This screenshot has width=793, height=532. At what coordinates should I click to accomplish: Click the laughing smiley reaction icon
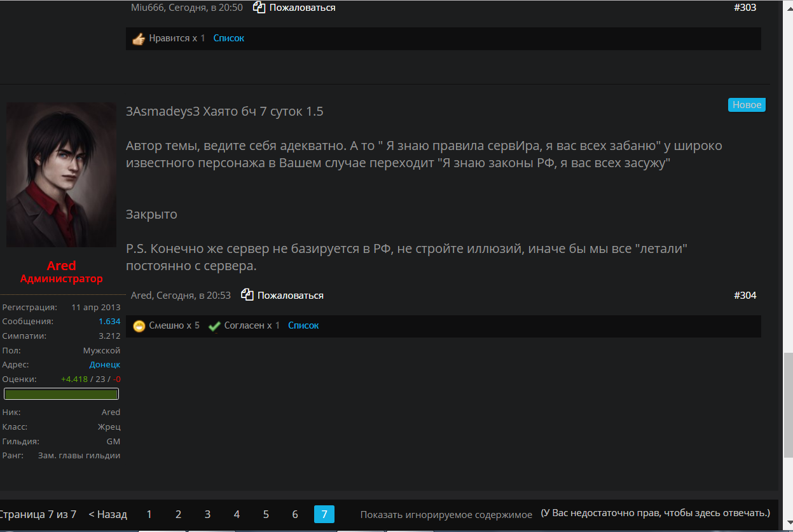(x=139, y=326)
